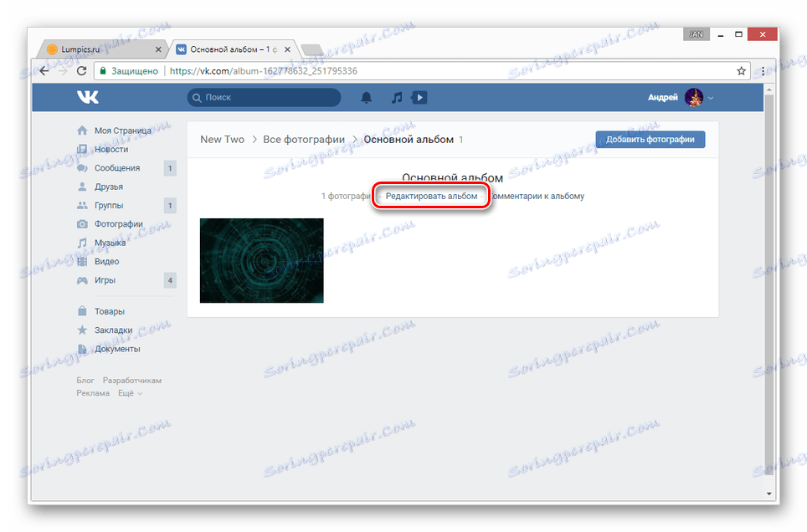807x532 pixels.
Task: Click the news icon beside Новости
Action: click(82, 149)
